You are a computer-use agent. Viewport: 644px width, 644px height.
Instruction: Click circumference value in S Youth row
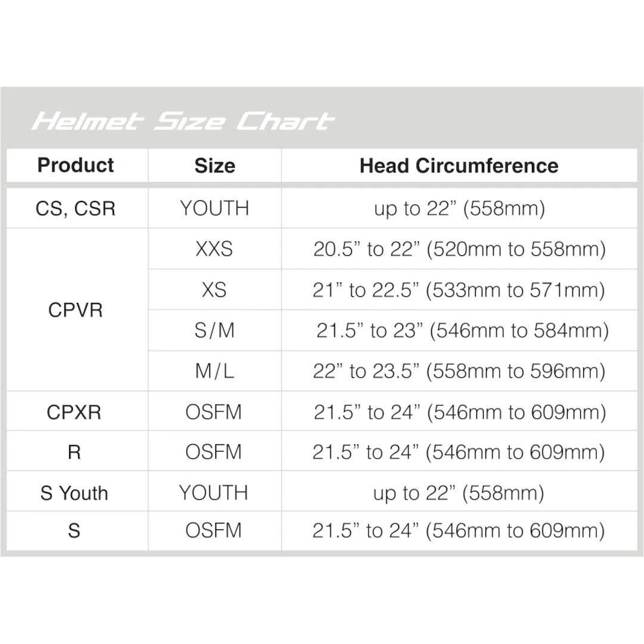[459, 493]
